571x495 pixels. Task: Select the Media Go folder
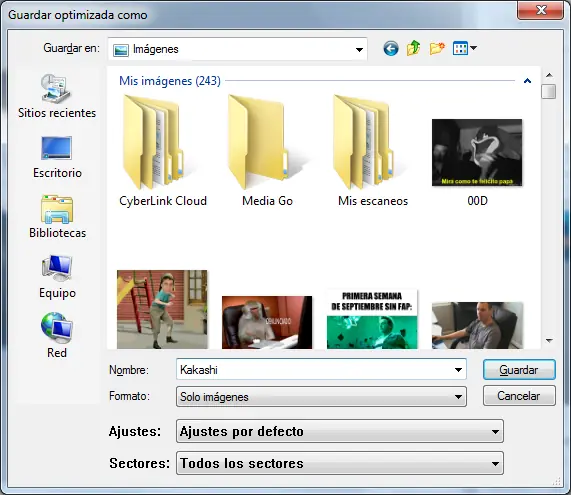tap(267, 151)
